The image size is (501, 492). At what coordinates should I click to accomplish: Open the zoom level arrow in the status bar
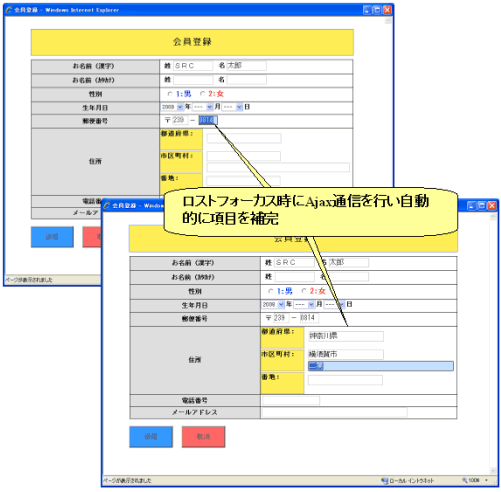[x=486, y=480]
